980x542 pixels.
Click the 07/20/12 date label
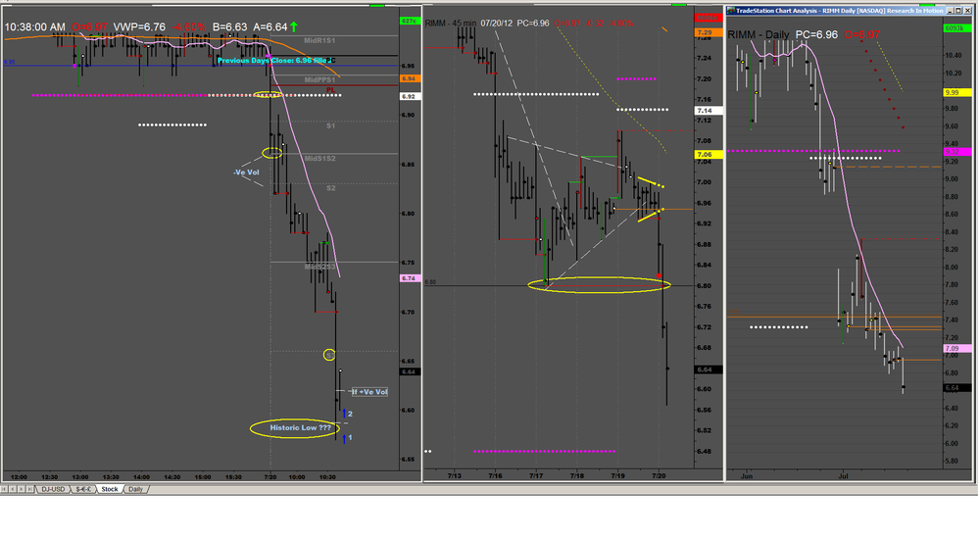coord(496,24)
